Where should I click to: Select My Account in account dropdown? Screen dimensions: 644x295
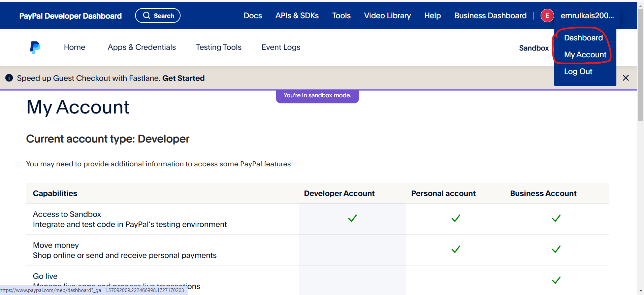(x=585, y=55)
